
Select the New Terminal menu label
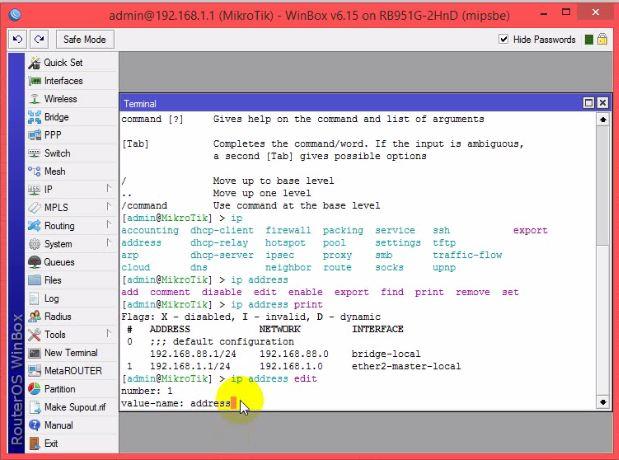(71, 353)
